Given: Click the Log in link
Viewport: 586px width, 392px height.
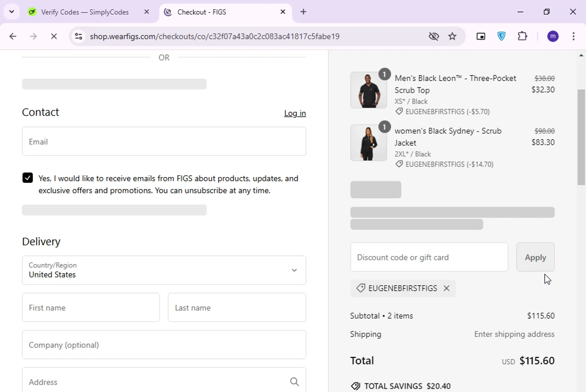Looking at the screenshot, I should tap(295, 113).
